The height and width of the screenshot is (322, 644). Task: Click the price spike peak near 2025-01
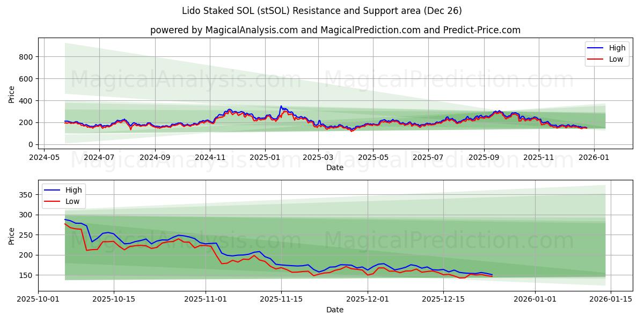tap(281, 106)
